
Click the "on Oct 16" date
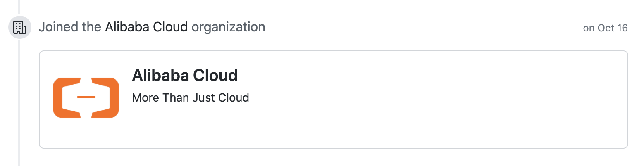pyautogui.click(x=605, y=28)
